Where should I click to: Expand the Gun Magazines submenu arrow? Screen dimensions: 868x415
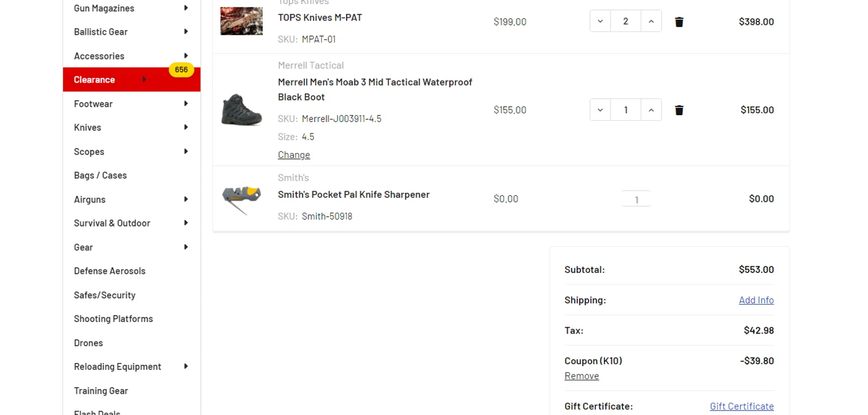(186, 8)
